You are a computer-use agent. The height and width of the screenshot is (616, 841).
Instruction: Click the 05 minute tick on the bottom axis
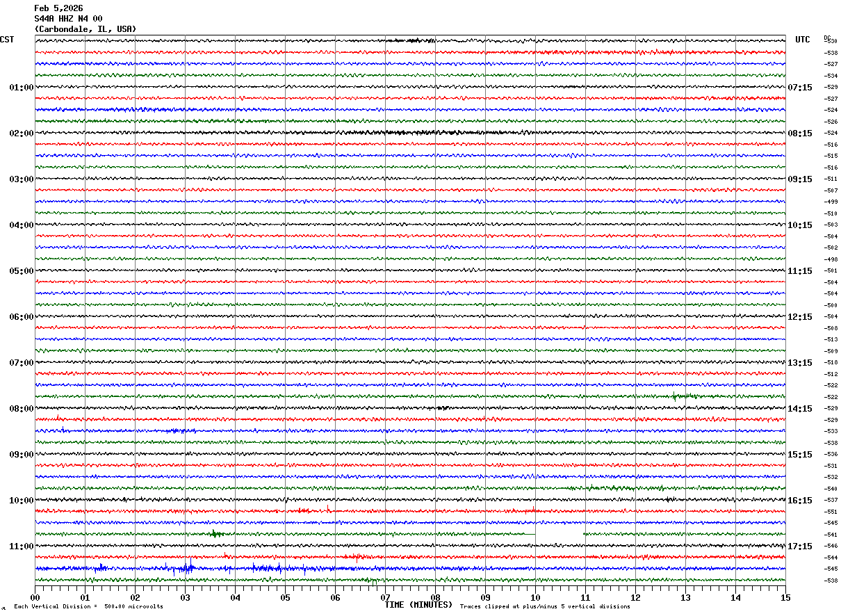[x=285, y=597]
